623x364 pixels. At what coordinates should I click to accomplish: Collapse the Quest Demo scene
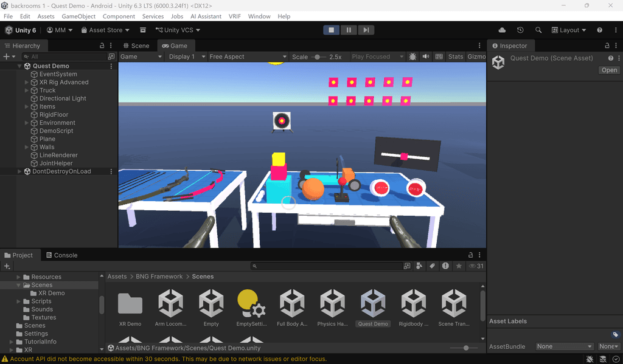click(x=19, y=66)
